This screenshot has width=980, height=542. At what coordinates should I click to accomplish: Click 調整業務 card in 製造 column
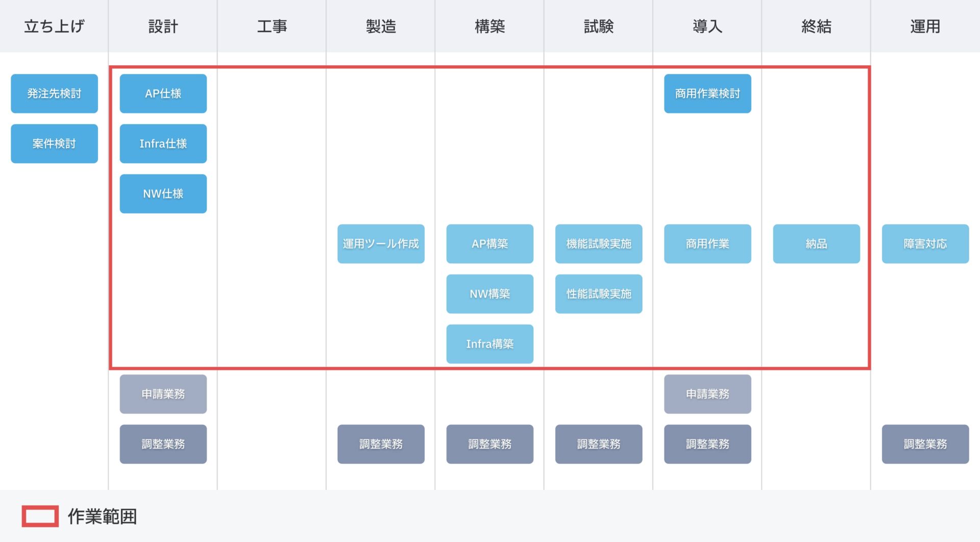[381, 444]
